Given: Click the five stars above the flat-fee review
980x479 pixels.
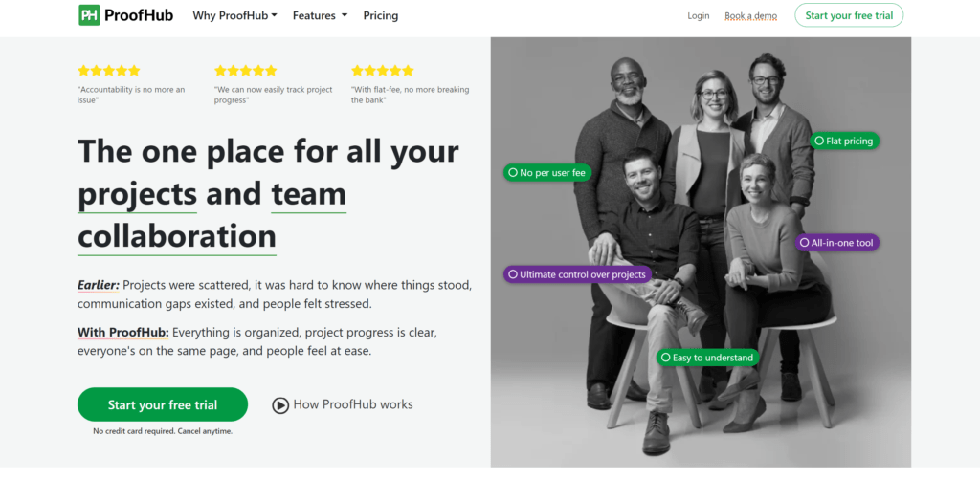Looking at the screenshot, I should coord(383,71).
